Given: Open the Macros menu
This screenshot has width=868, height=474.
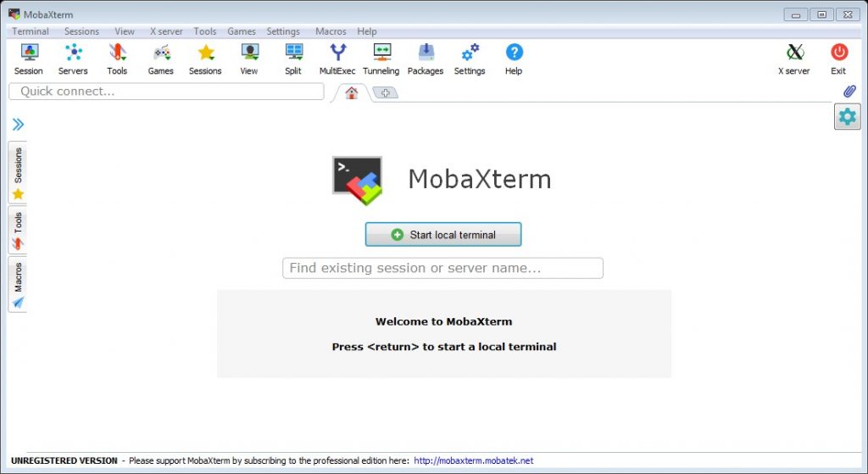Looking at the screenshot, I should 331,31.
